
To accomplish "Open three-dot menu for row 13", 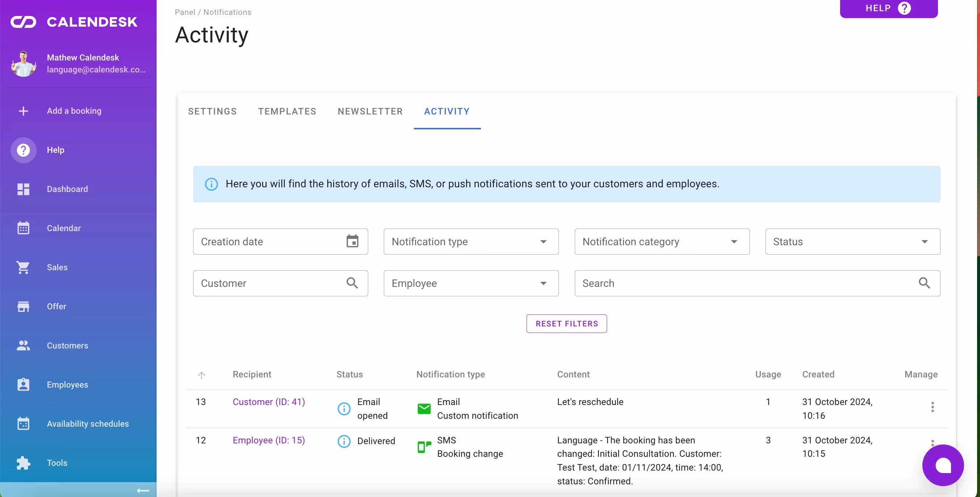I will 932,407.
